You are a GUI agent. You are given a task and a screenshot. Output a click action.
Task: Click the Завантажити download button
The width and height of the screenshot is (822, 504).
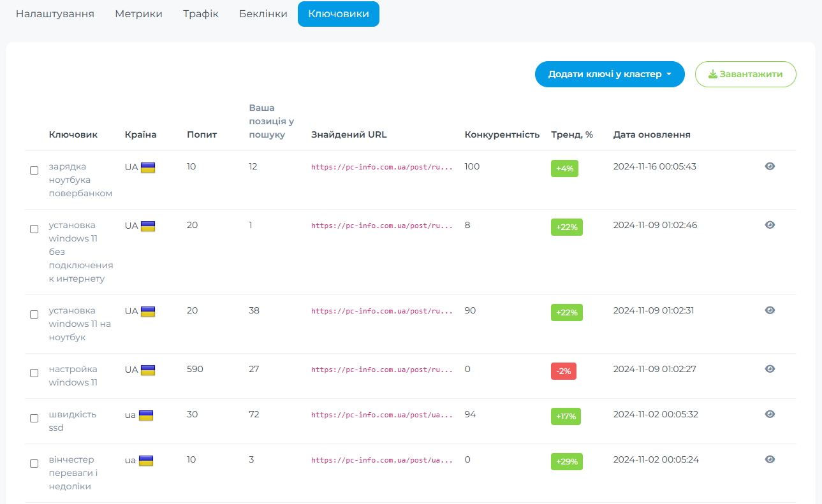click(x=745, y=74)
